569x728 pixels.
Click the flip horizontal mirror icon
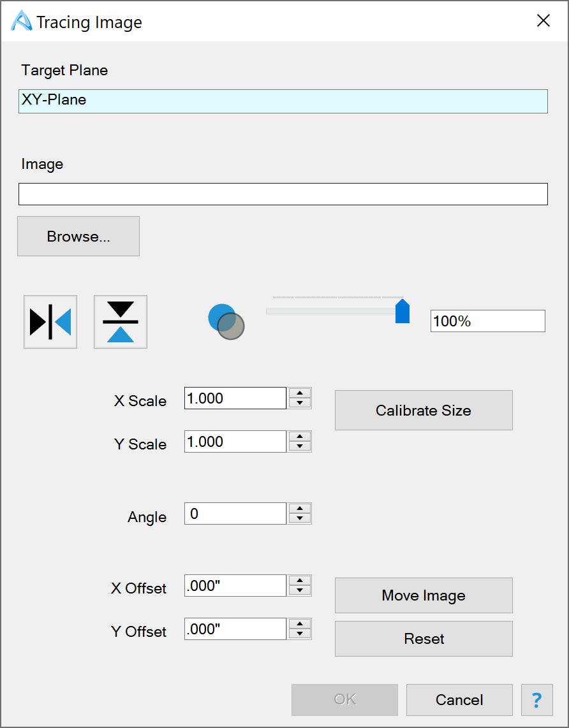coord(50,322)
